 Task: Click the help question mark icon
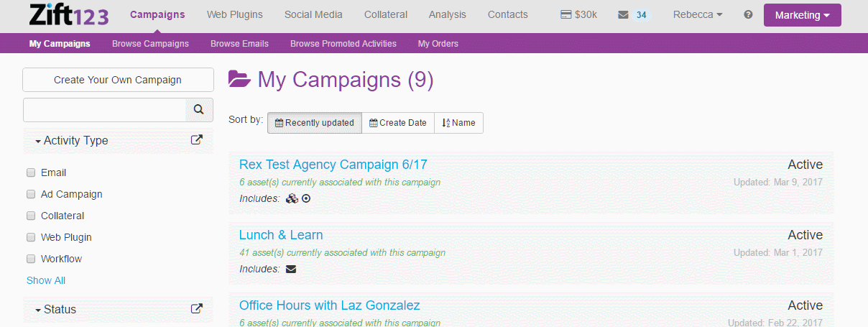pyautogui.click(x=748, y=14)
